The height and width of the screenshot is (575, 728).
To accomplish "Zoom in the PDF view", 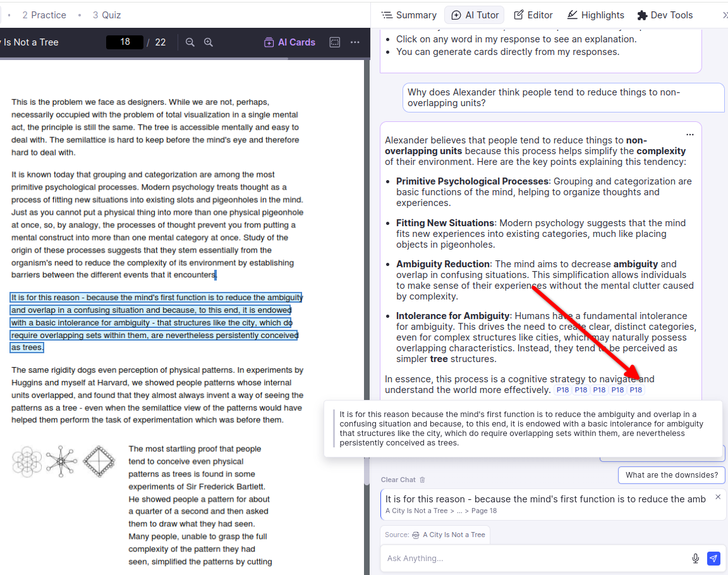I will point(209,42).
